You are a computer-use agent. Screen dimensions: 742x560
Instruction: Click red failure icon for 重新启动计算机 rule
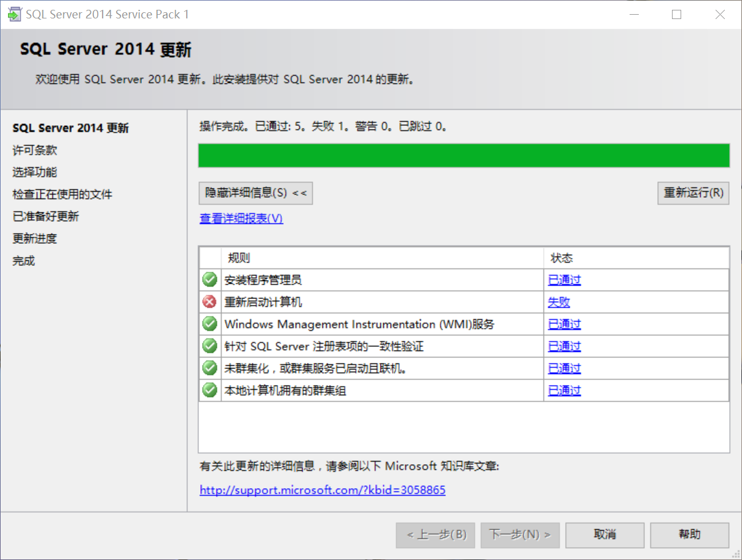[x=210, y=302]
